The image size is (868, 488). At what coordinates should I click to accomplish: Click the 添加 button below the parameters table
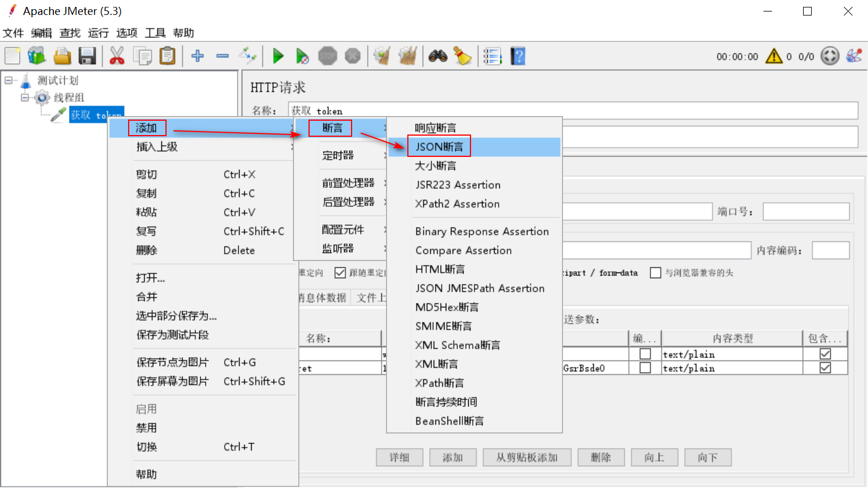pyautogui.click(x=453, y=458)
